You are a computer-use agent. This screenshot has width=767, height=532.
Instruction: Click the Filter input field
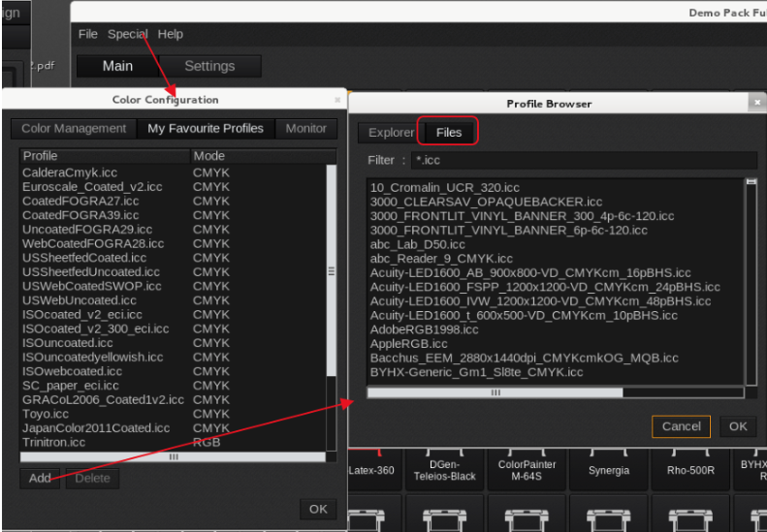[582, 160]
